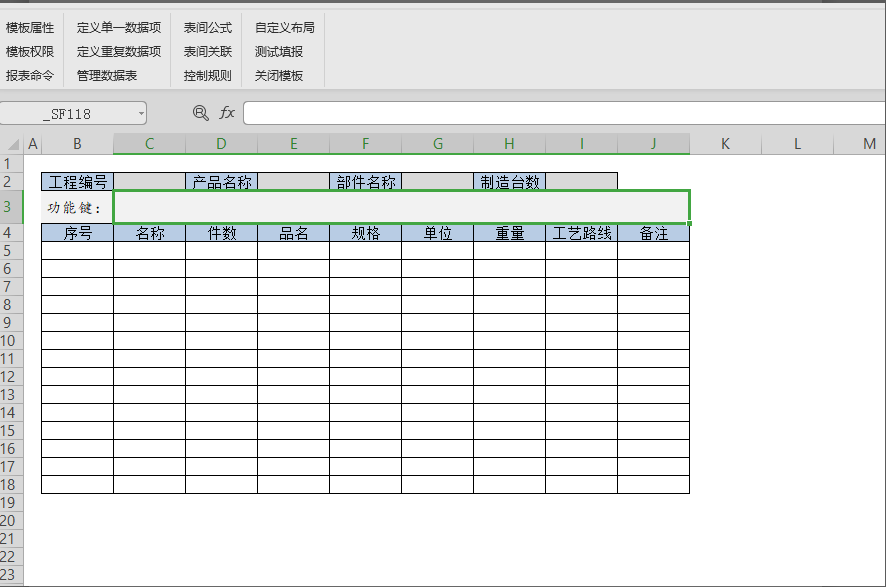Screen dimensions: 886x587
Task: Click 控制规则 control rules
Action: (x=207, y=76)
